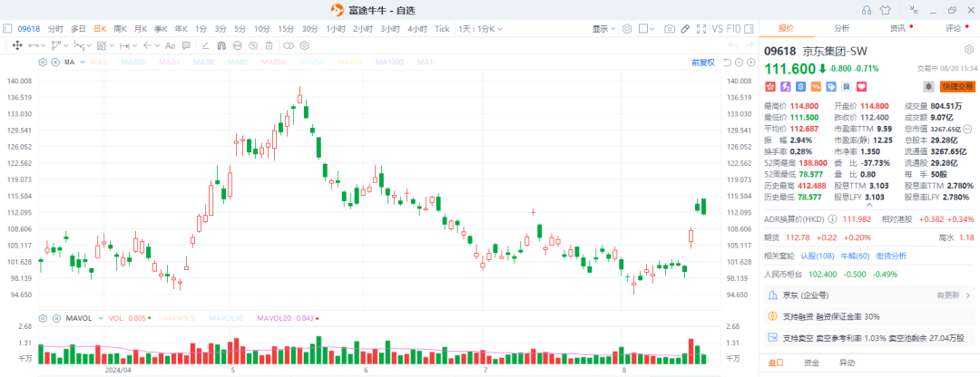980x377 pixels.
Task: Toggle the left sidebar panel icon
Action: point(7,29)
